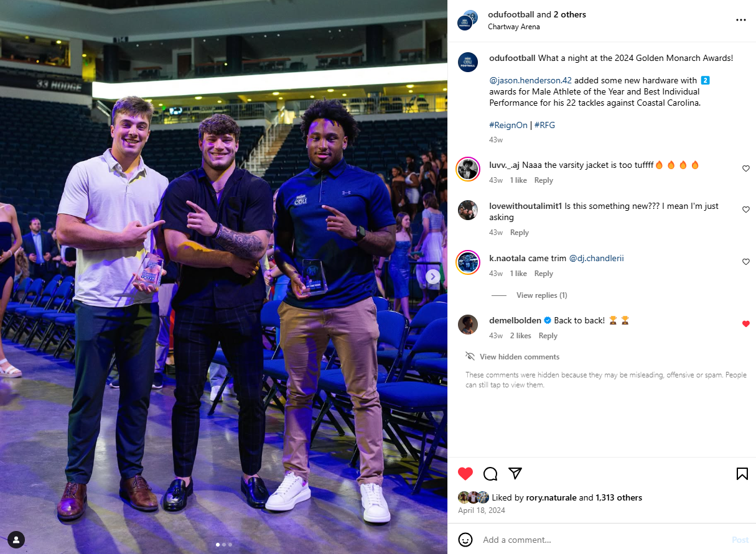The width and height of the screenshot is (756, 554).
Task: Share post via paper plane icon
Action: [515, 474]
